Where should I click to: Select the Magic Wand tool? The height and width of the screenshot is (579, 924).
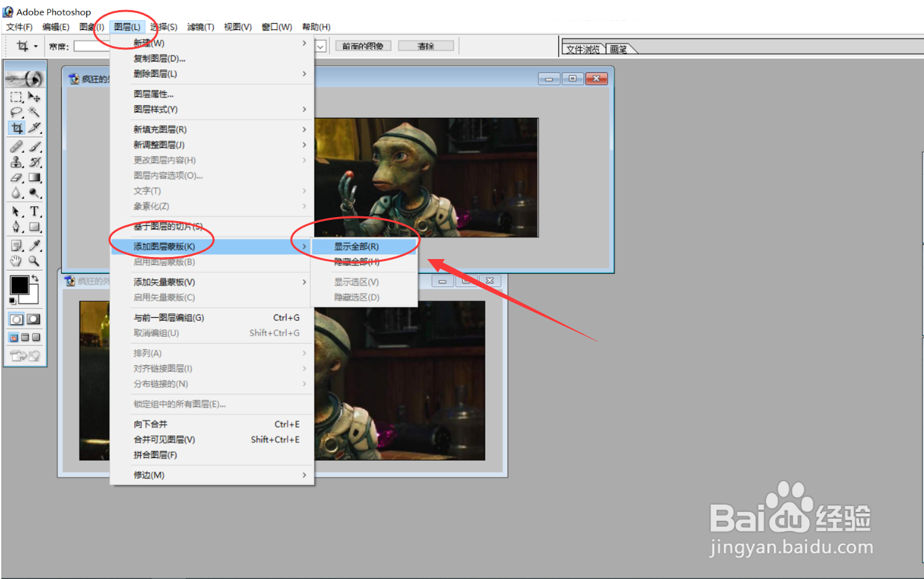pos(34,112)
